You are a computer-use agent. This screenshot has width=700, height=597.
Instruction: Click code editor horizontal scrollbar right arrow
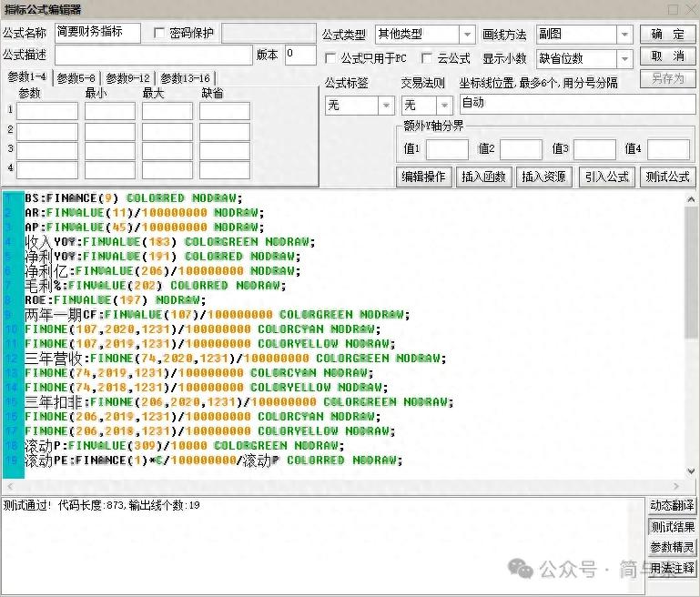point(676,486)
